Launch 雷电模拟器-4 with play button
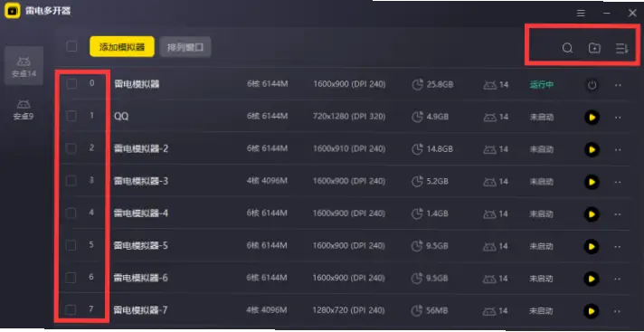This screenshot has width=644, height=332. pyautogui.click(x=592, y=214)
